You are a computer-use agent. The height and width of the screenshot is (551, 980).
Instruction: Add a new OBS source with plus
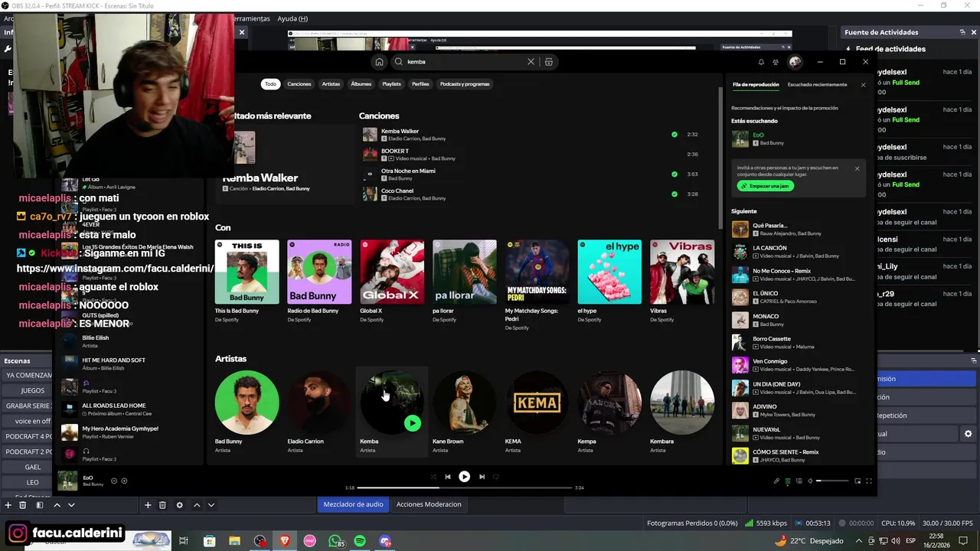tap(148, 505)
